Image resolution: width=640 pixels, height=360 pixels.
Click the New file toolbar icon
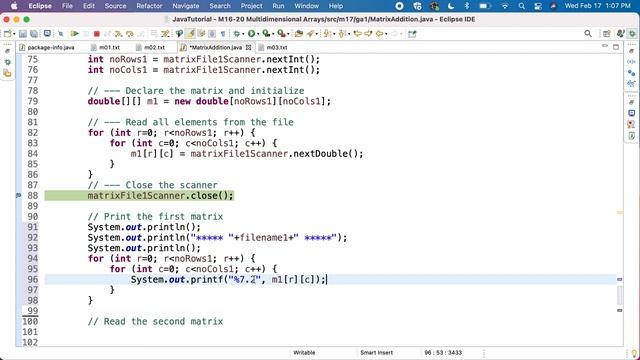click(7, 34)
